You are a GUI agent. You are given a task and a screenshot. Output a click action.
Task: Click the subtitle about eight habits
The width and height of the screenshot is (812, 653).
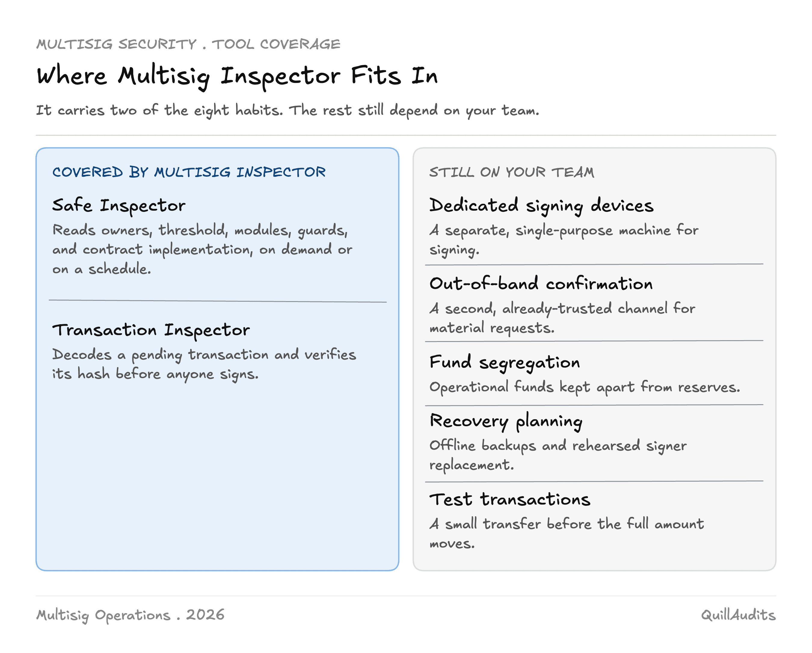[x=288, y=111]
